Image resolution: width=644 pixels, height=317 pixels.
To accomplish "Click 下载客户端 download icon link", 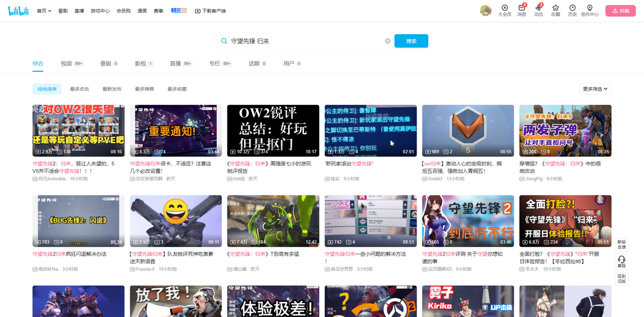I will [210, 11].
